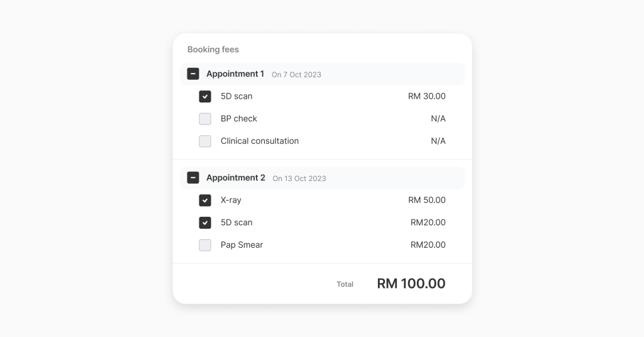The width and height of the screenshot is (644, 337).
Task: Click the On 13 Oct 2023 date
Action: (x=299, y=179)
